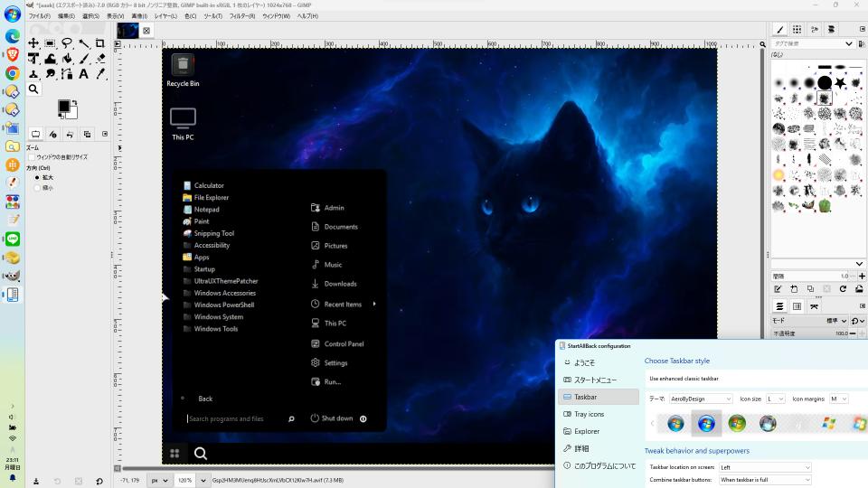
Task: Select the Zoom magnifier tool
Action: pos(33,89)
